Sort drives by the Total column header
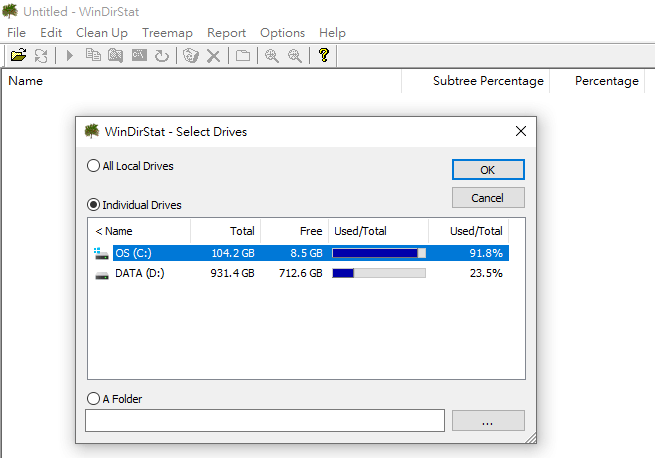The height and width of the screenshot is (458, 655). tap(226, 231)
